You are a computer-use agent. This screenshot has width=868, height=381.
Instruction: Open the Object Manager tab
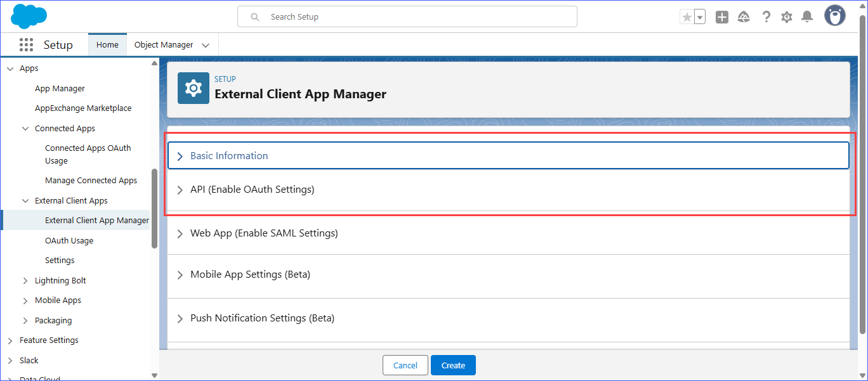point(164,45)
